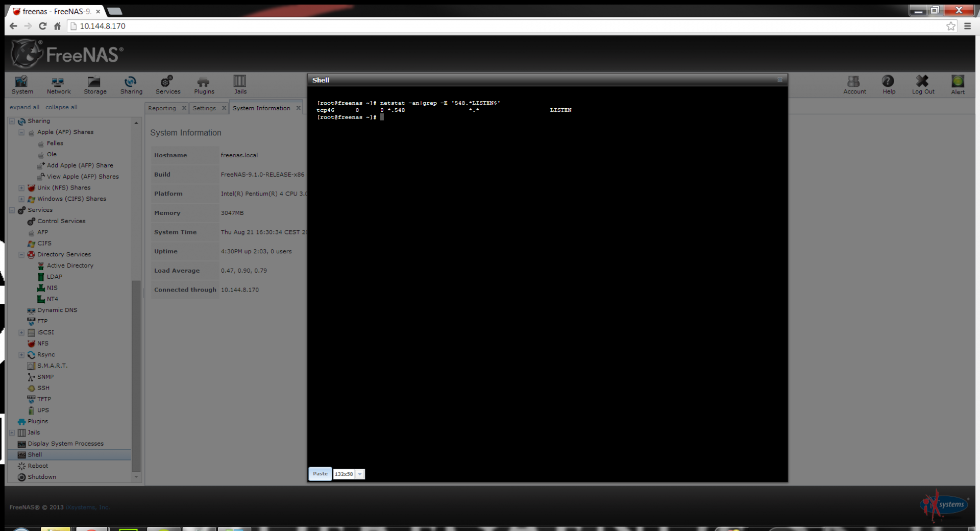Select View Apple (AFP) Shares
This screenshot has height=531, width=980.
click(83, 177)
